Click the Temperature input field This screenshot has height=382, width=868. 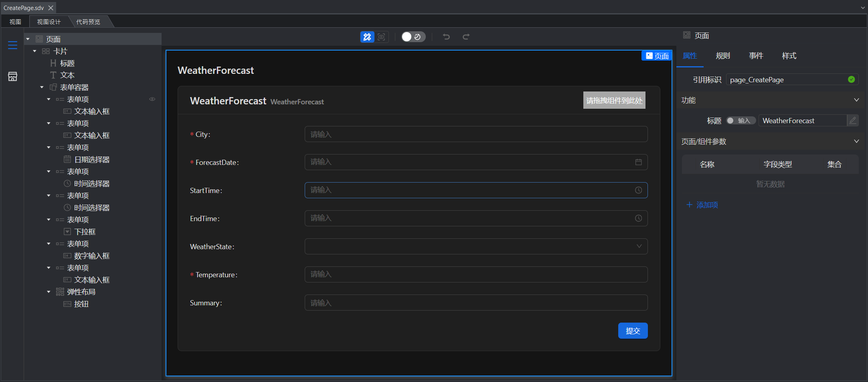point(476,274)
